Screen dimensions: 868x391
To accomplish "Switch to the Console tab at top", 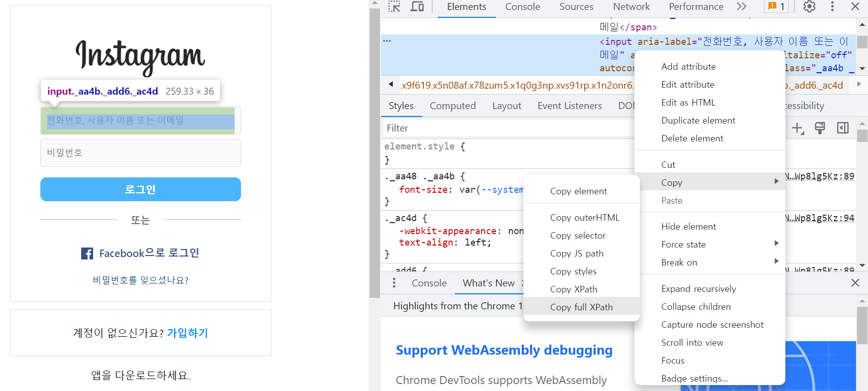I will click(x=522, y=7).
